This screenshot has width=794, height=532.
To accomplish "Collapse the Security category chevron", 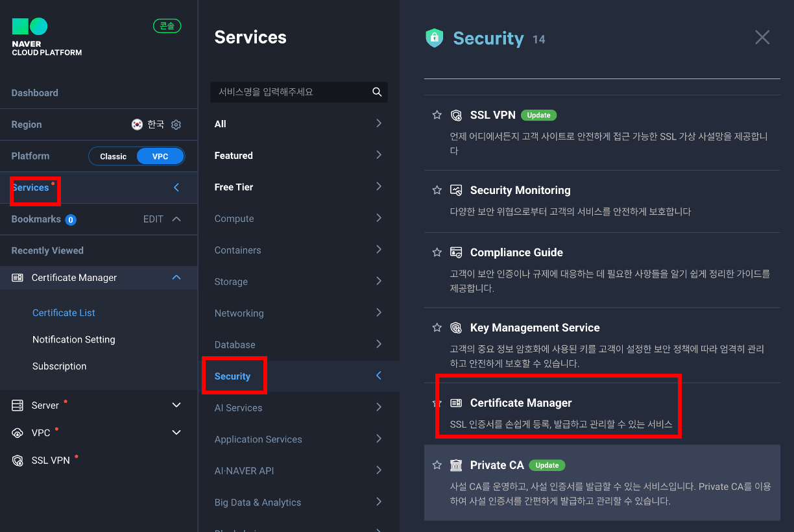I will 379,376.
